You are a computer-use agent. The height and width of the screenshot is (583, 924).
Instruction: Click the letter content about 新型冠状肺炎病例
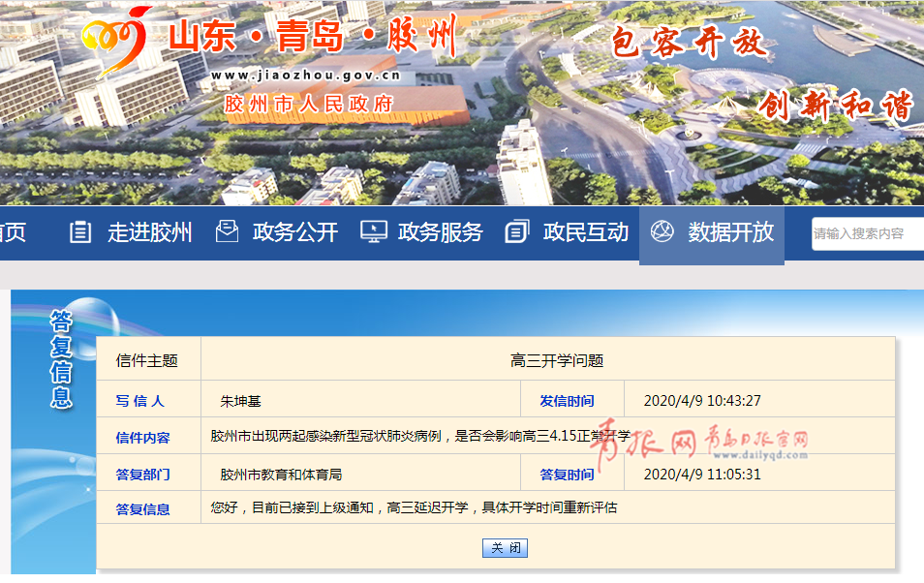pyautogui.click(x=420, y=436)
